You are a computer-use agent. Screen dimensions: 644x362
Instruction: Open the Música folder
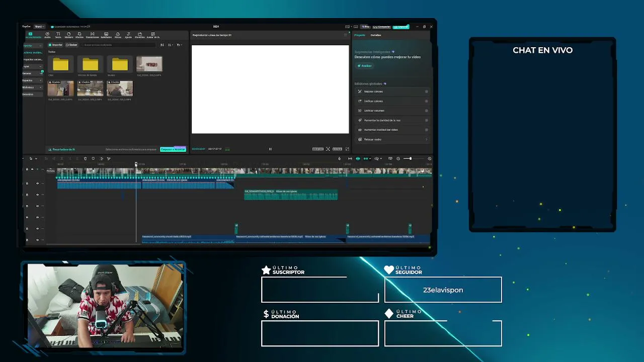coord(120,66)
